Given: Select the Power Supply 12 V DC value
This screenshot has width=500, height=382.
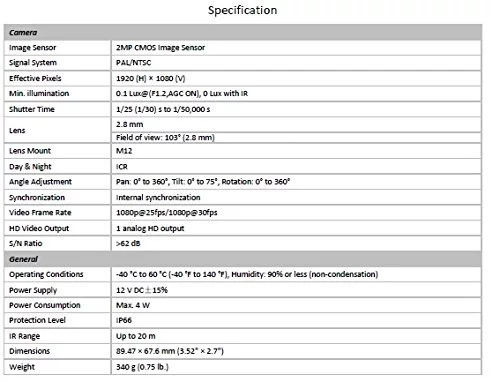Looking at the screenshot, I should click(x=142, y=290).
